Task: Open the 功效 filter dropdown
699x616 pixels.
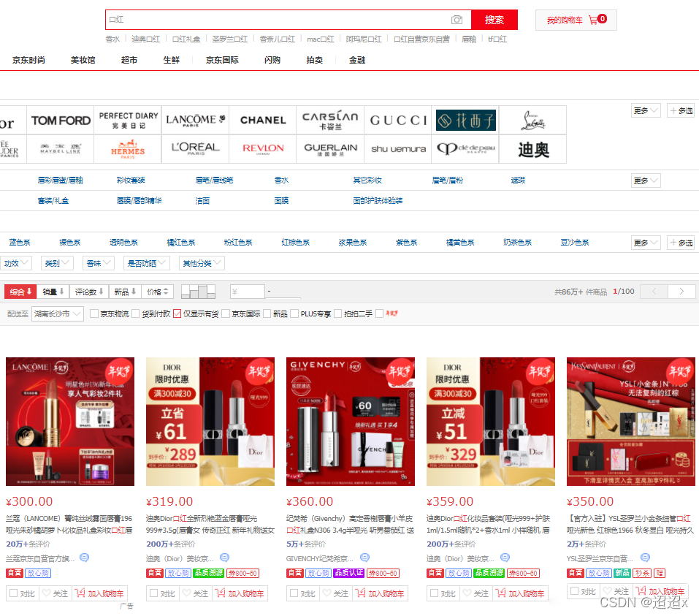Action: click(15, 263)
